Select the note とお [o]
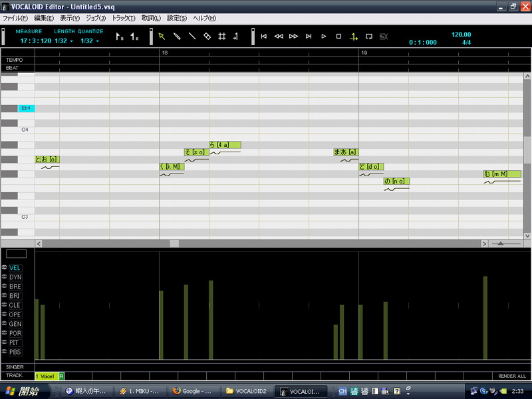The height and width of the screenshot is (399, 532). click(47, 159)
